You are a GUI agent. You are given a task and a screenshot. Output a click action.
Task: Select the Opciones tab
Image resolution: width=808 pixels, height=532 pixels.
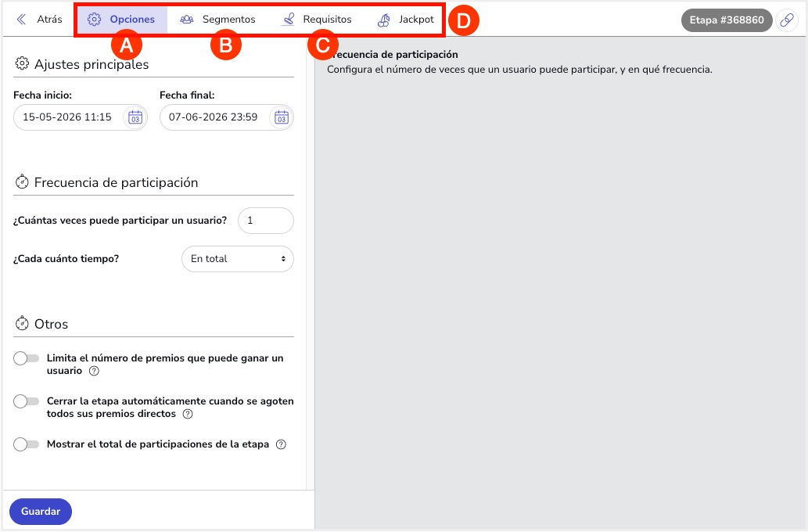tap(122, 20)
